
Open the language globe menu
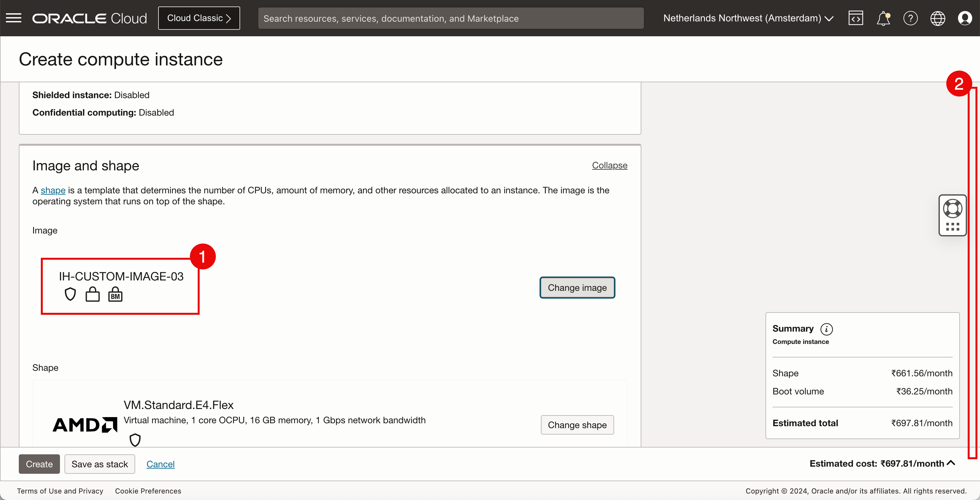(x=938, y=18)
